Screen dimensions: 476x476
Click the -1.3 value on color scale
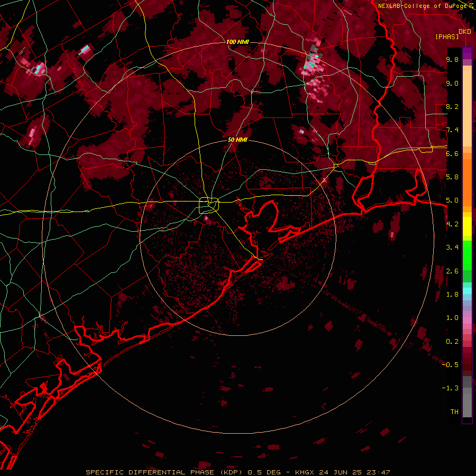click(x=450, y=388)
